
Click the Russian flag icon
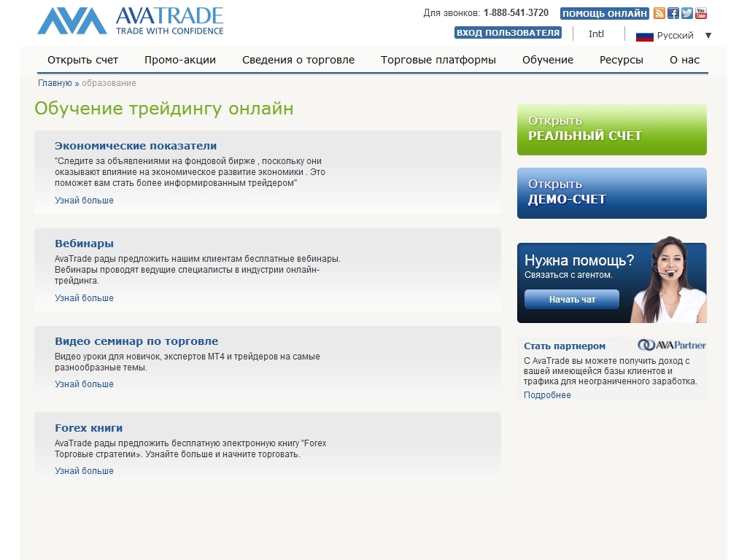tap(644, 36)
